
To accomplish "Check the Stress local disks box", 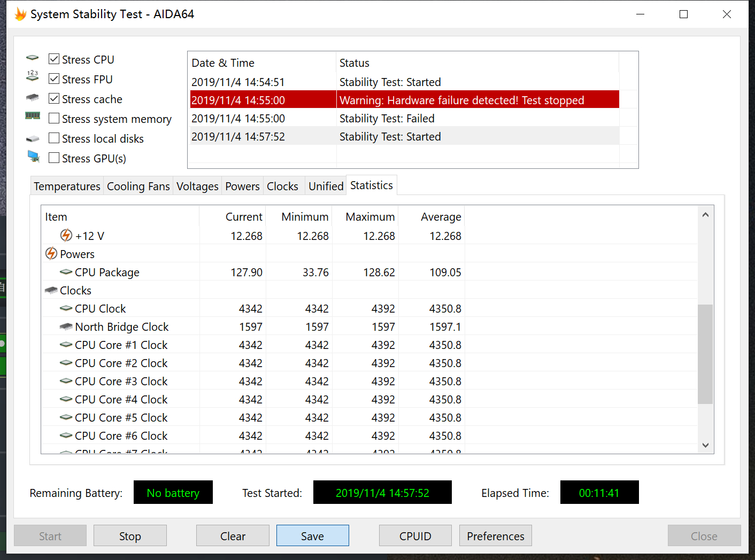I will 54,138.
